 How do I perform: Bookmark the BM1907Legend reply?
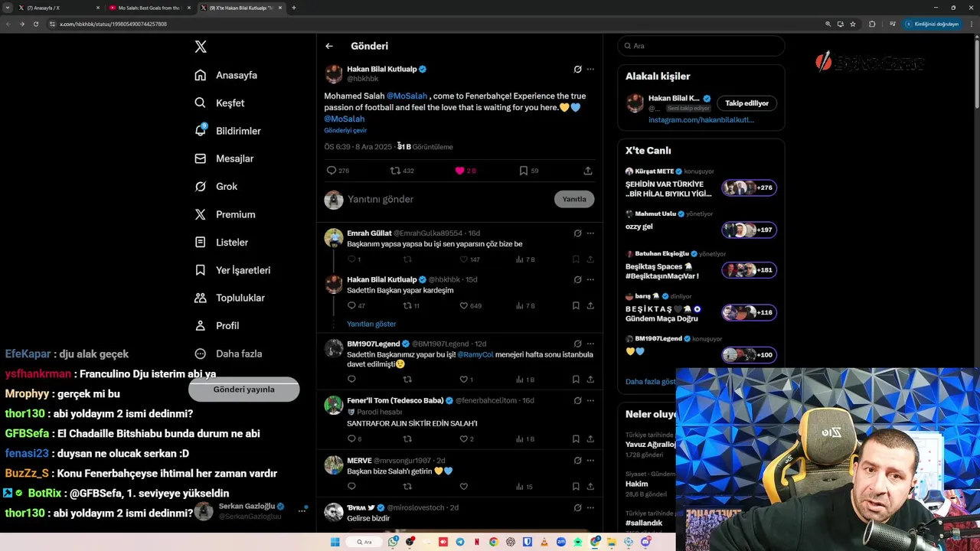576,379
